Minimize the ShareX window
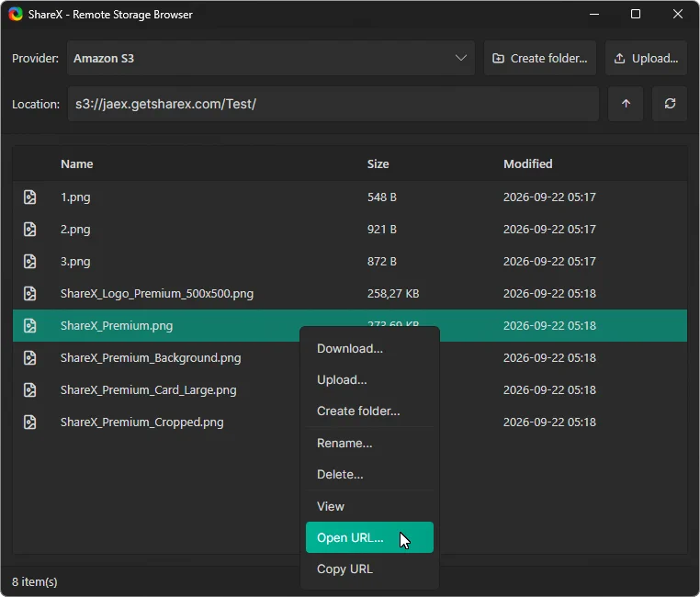 (x=593, y=15)
